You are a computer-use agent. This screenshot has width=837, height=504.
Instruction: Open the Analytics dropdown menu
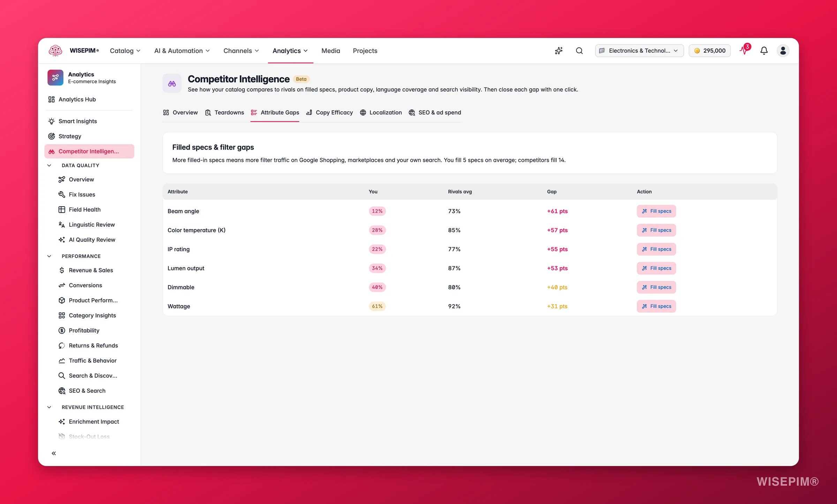pos(290,51)
